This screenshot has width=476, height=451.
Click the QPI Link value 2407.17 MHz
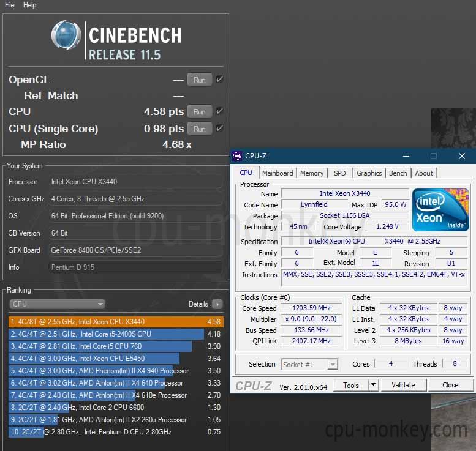point(311,341)
